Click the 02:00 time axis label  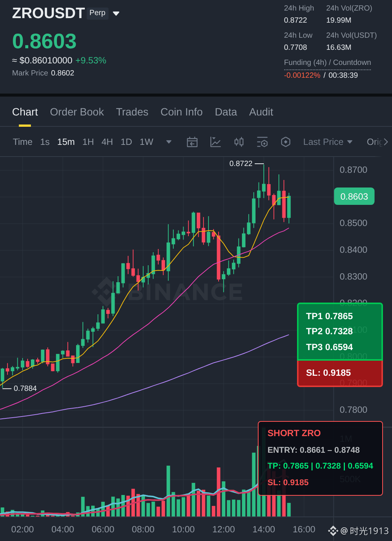click(23, 529)
